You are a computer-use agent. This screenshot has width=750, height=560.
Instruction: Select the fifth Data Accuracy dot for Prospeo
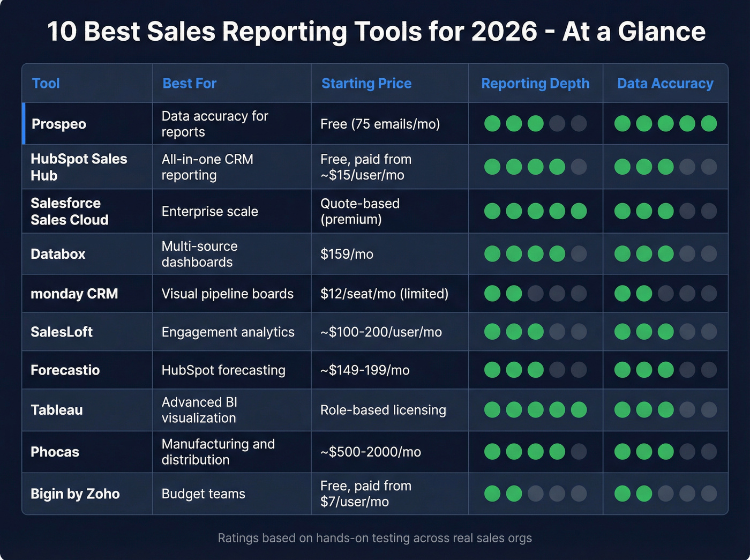pos(708,123)
